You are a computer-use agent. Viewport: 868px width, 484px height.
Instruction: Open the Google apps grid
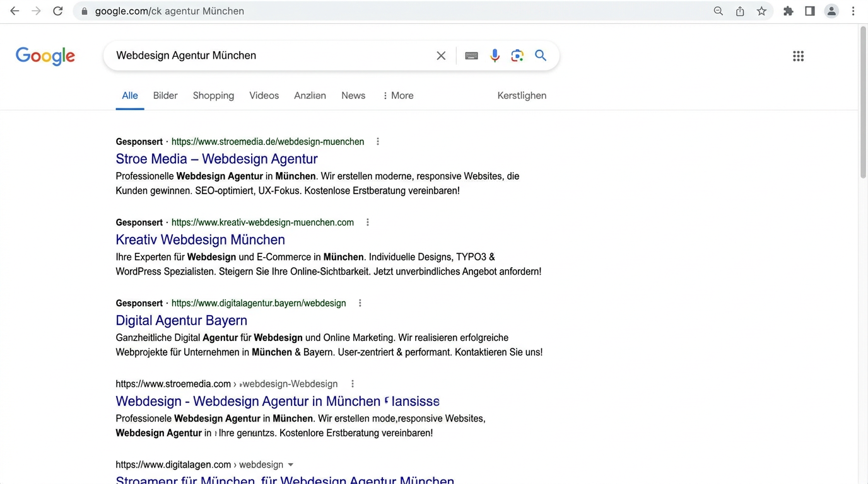point(798,56)
